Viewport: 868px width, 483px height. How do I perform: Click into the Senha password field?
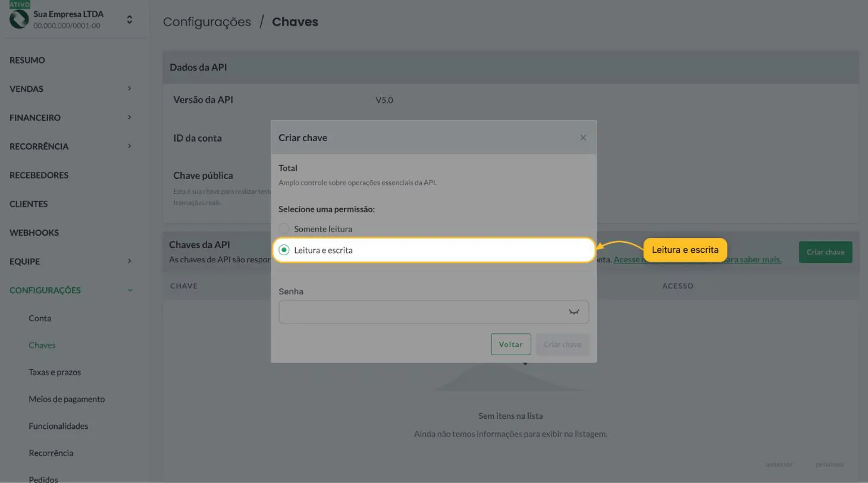434,312
